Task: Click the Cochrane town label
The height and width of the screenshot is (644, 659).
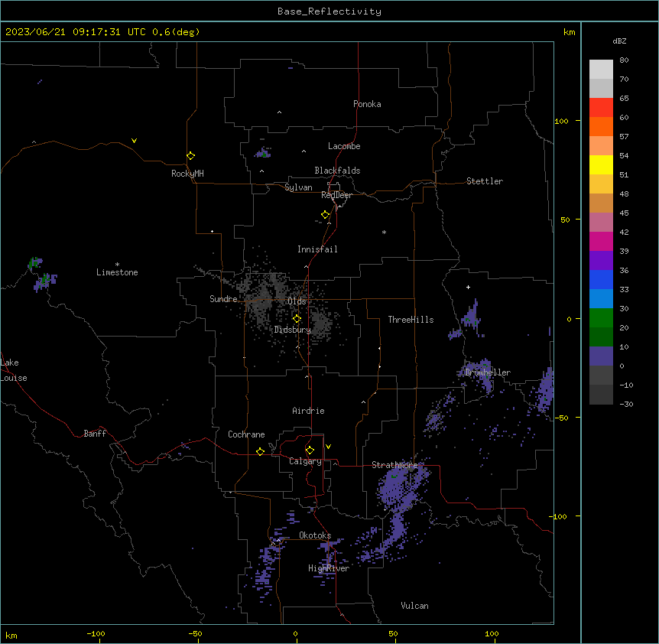Action: (x=246, y=434)
